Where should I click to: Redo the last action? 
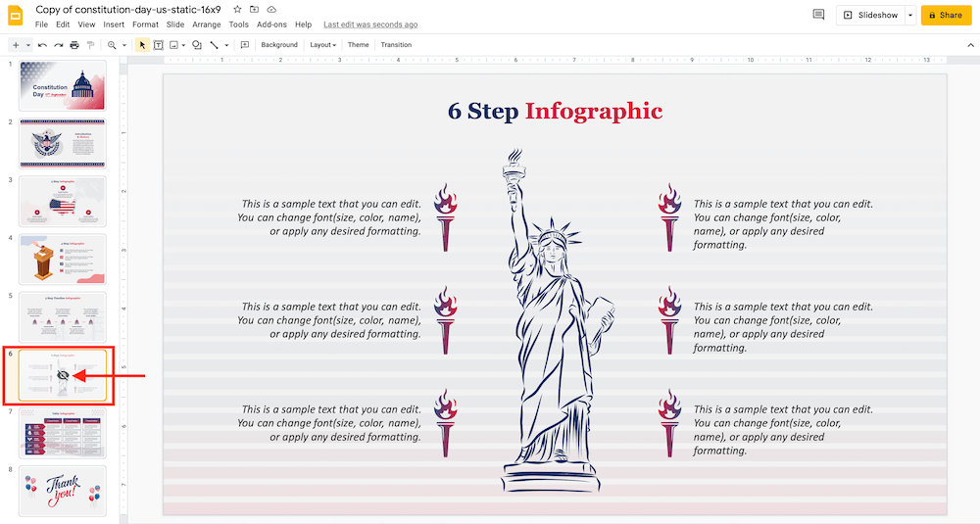(x=59, y=45)
